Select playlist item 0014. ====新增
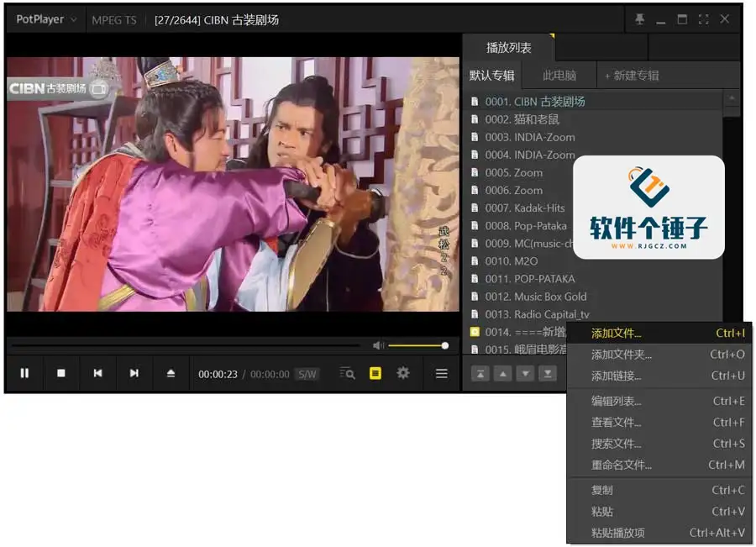Image resolution: width=756 pixels, height=547 pixels. [x=516, y=332]
